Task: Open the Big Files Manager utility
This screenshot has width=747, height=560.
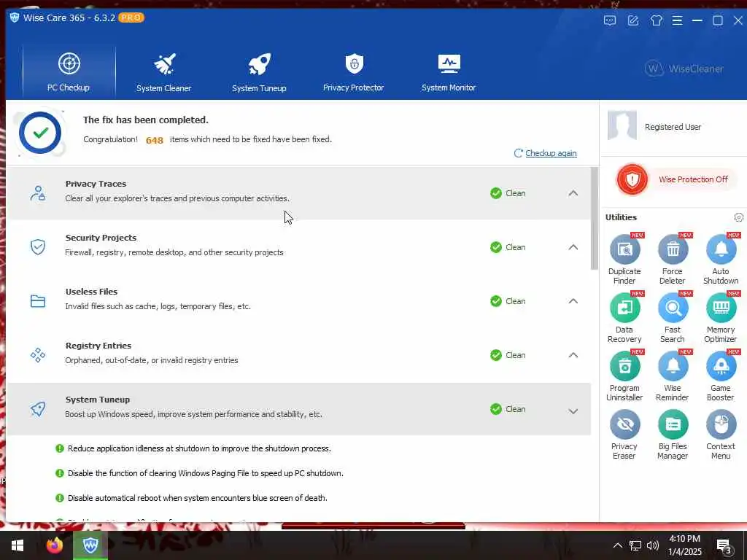Action: pyautogui.click(x=673, y=435)
